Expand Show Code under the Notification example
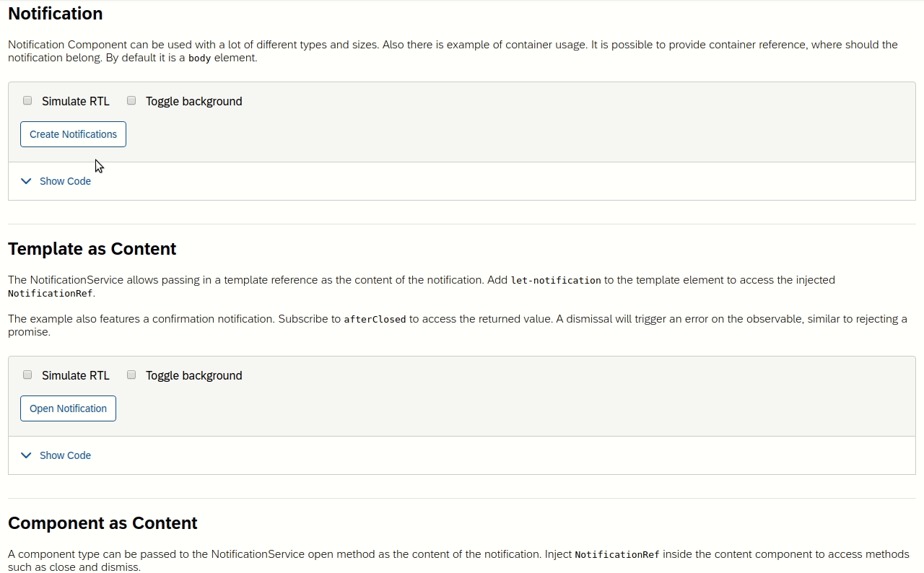This screenshot has height=573, width=924. click(65, 181)
